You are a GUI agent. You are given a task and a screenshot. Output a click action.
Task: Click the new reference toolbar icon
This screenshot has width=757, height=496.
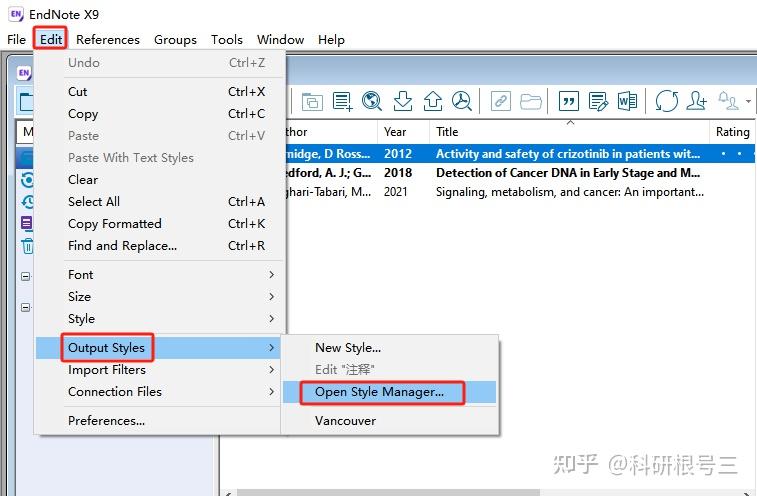point(342,101)
